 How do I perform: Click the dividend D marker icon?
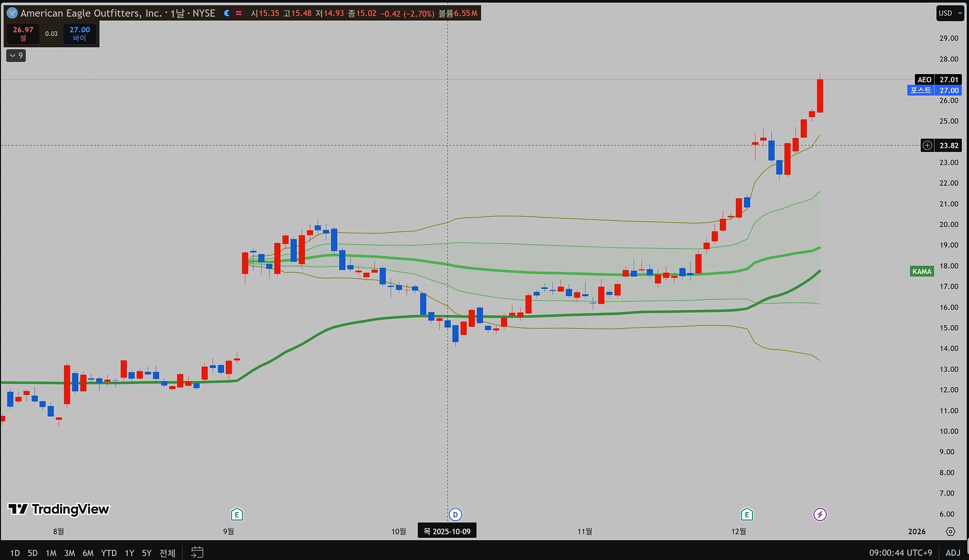coord(455,515)
